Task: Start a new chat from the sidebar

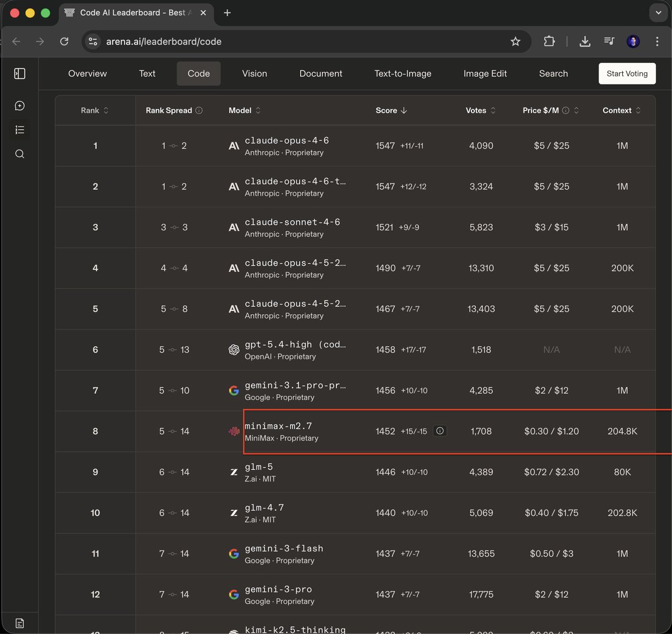Action: point(20,106)
